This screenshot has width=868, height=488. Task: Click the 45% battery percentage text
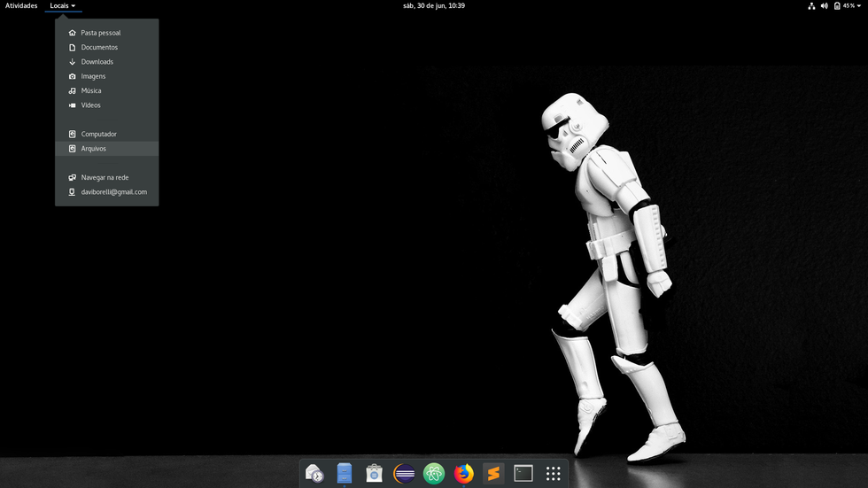[x=849, y=6]
